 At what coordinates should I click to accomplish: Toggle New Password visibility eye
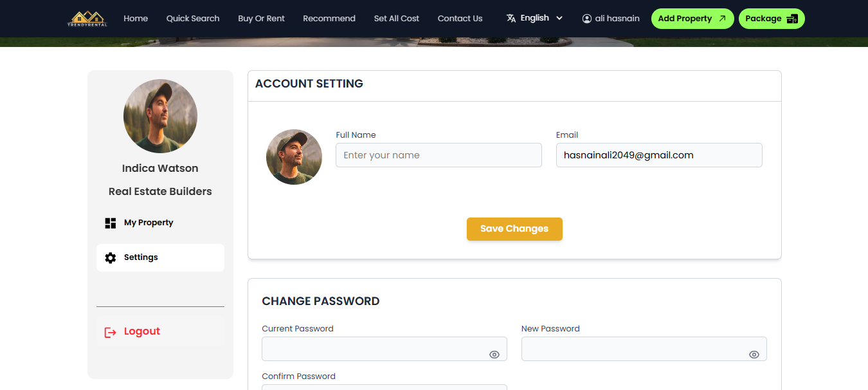click(x=754, y=355)
